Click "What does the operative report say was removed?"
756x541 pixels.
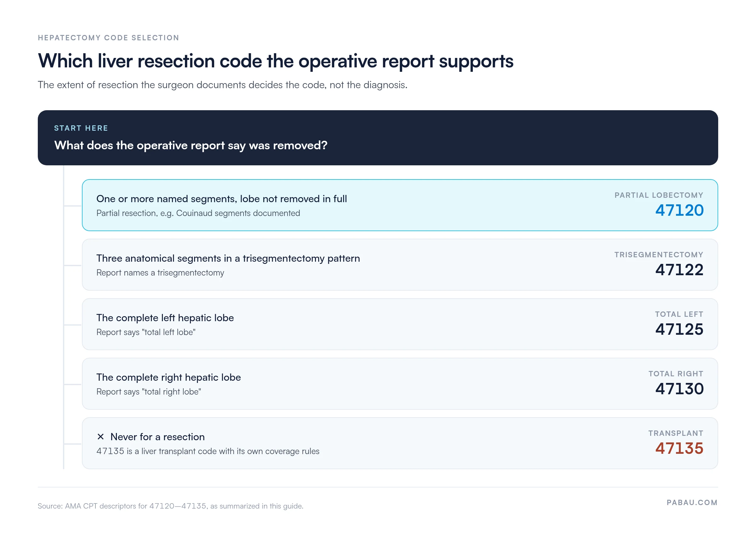191,145
